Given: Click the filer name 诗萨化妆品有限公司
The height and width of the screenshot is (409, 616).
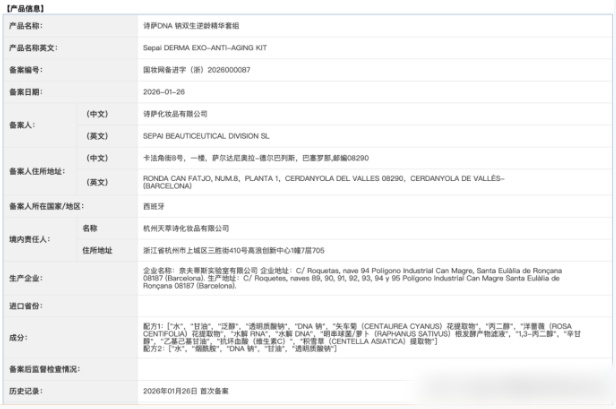Looking at the screenshot, I should click(x=175, y=114).
